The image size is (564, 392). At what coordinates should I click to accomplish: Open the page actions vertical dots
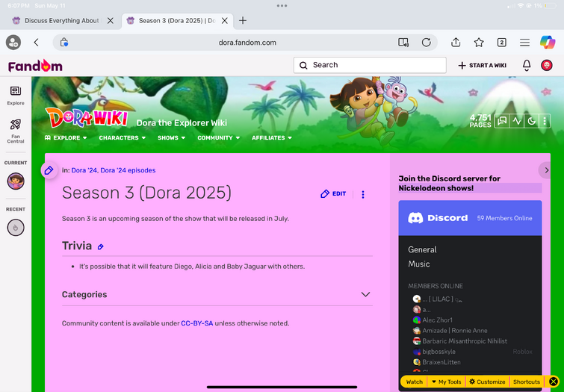[x=363, y=195]
